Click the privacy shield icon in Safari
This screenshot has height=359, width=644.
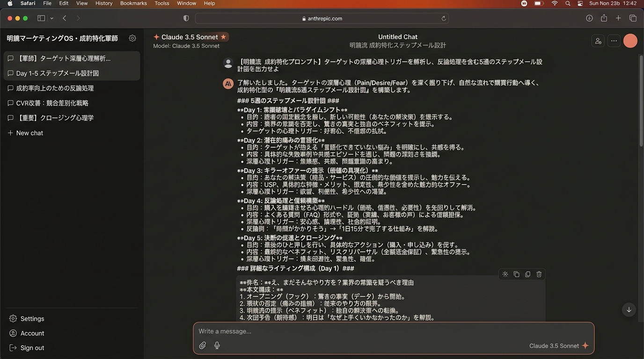186,18
